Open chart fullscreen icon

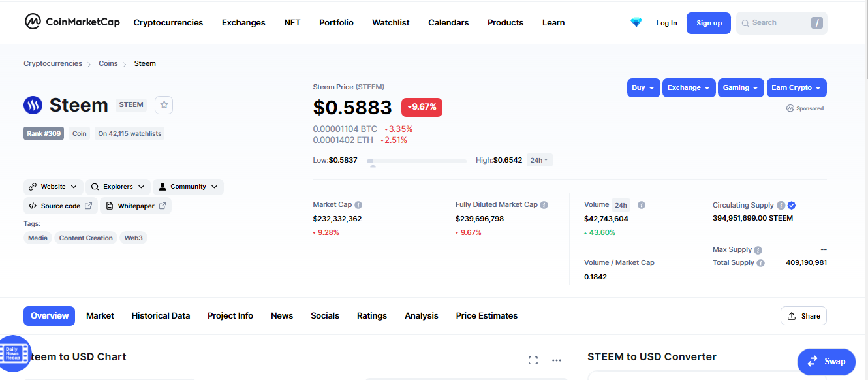pos(533,360)
